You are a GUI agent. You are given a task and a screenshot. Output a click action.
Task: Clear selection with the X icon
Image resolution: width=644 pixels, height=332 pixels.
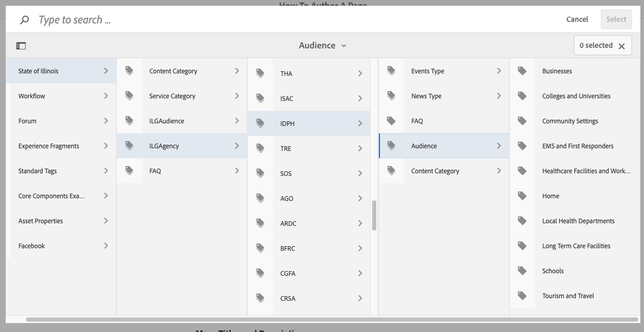[x=622, y=46]
